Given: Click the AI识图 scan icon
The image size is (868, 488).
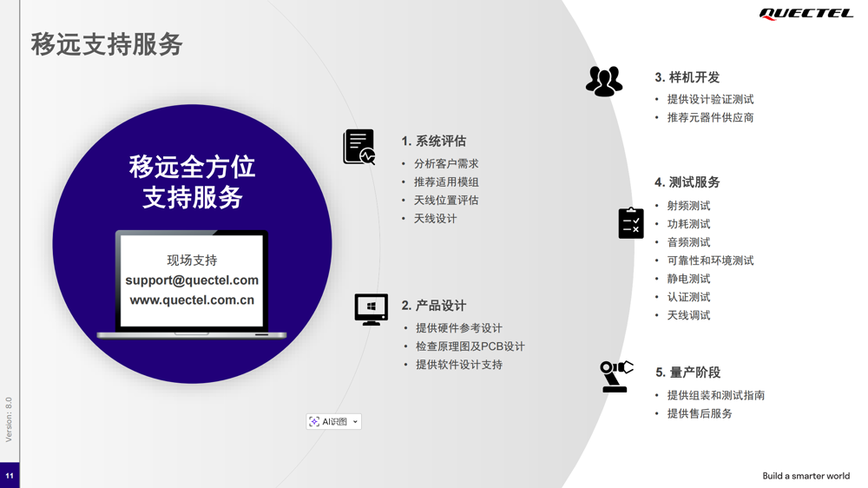Looking at the screenshot, I should tap(314, 422).
